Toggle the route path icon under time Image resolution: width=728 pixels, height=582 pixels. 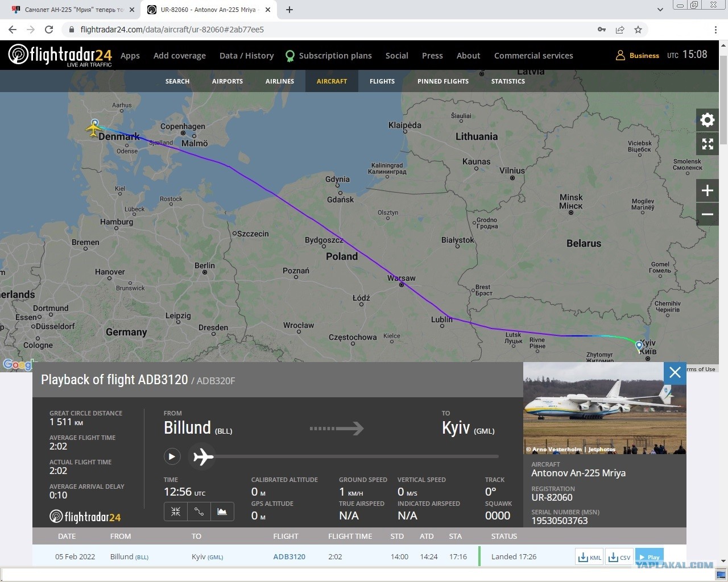click(x=199, y=512)
